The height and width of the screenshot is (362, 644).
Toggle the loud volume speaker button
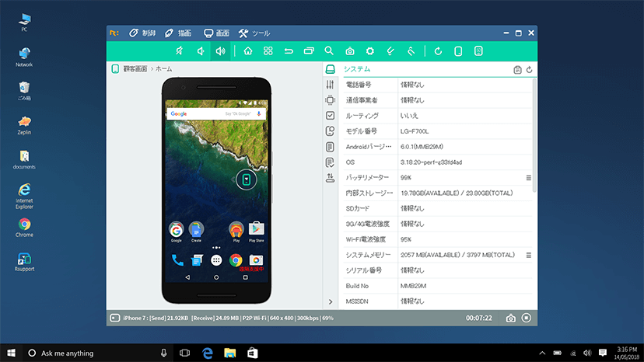click(x=221, y=51)
